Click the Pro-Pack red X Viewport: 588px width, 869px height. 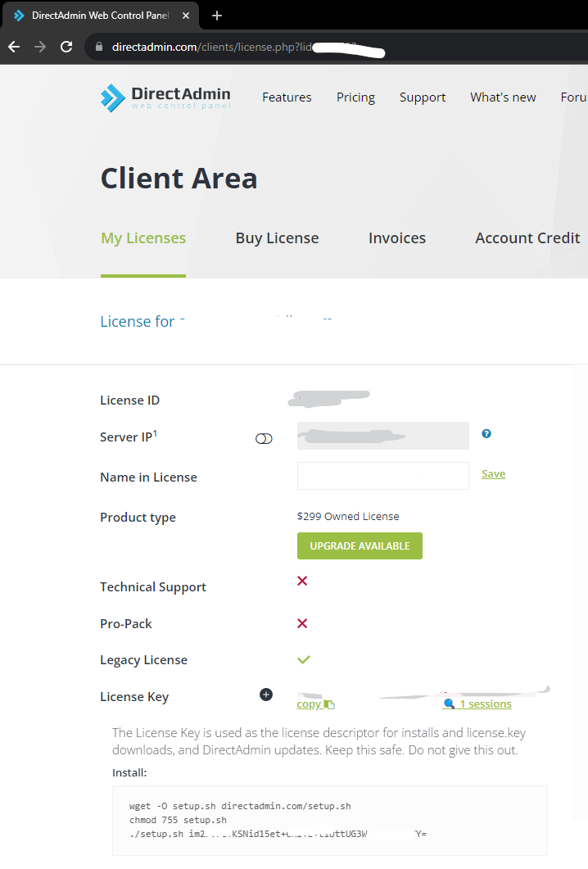pyautogui.click(x=302, y=623)
